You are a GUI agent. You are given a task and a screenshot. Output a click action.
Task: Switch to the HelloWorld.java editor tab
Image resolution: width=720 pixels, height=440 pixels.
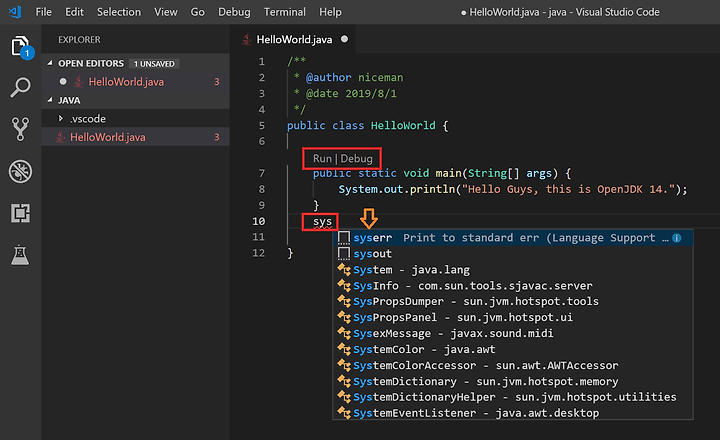(x=292, y=39)
